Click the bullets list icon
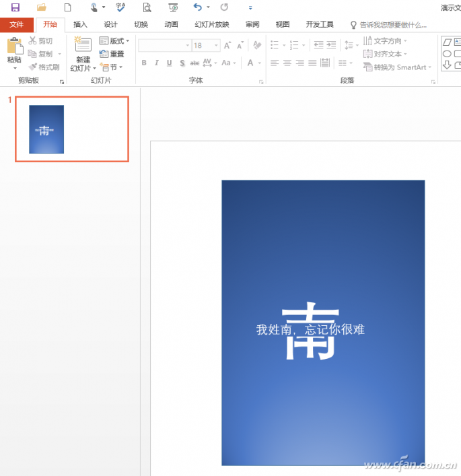This screenshot has height=476, width=461. [275, 45]
